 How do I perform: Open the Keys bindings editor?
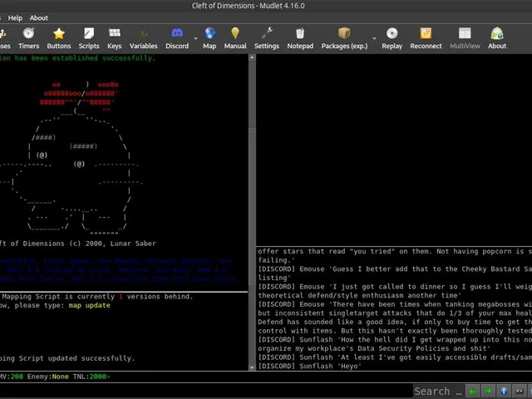point(115,38)
